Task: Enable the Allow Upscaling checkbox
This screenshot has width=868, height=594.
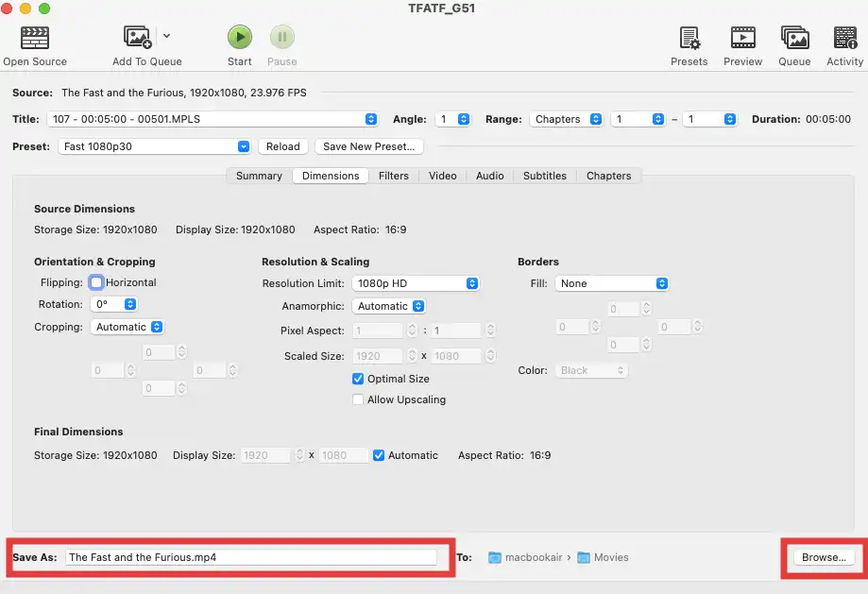Action: [358, 399]
